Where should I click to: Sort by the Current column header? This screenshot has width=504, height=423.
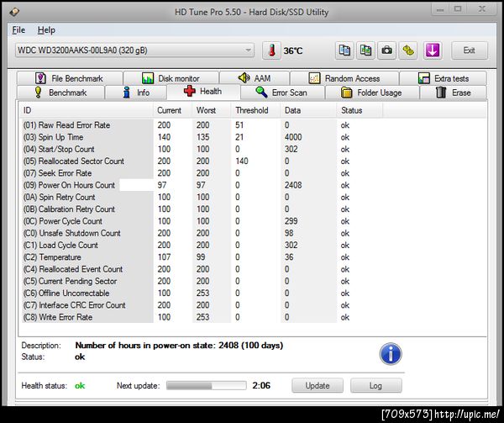click(x=172, y=110)
